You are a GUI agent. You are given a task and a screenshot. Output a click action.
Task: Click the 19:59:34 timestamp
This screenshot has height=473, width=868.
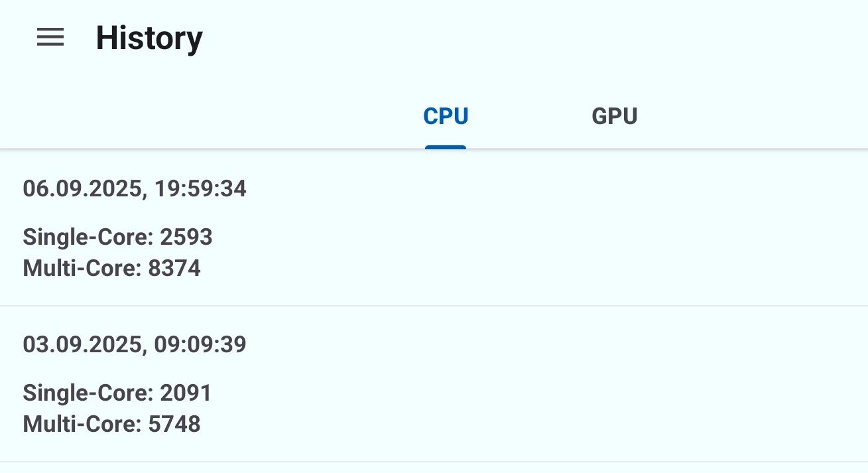(200, 189)
